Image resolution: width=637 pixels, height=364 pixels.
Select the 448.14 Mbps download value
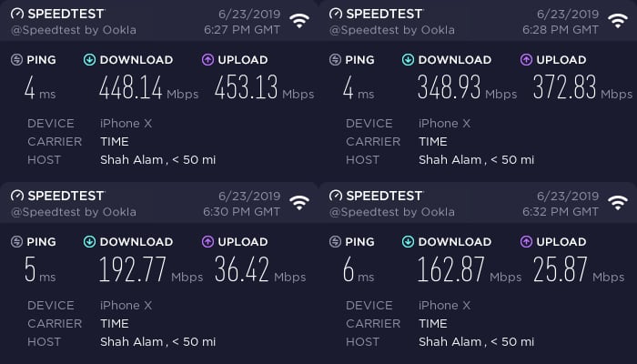148,87
